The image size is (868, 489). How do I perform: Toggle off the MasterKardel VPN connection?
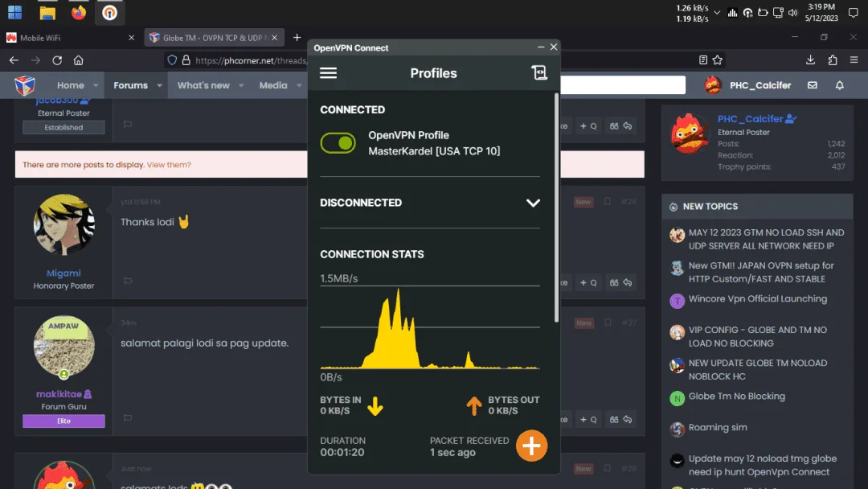(x=338, y=143)
